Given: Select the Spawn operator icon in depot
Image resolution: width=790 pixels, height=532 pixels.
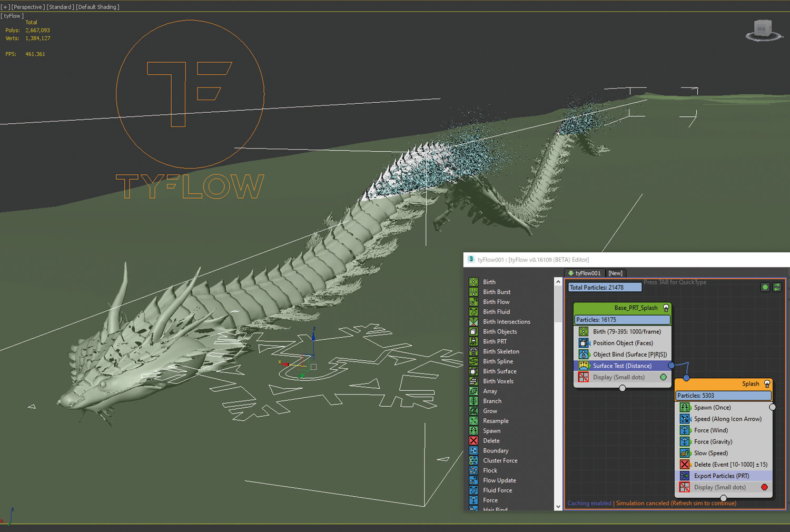Looking at the screenshot, I should click(473, 431).
